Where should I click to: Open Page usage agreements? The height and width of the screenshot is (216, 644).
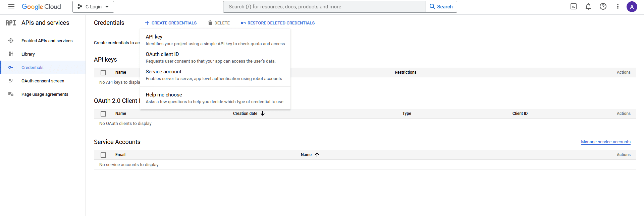pos(45,94)
